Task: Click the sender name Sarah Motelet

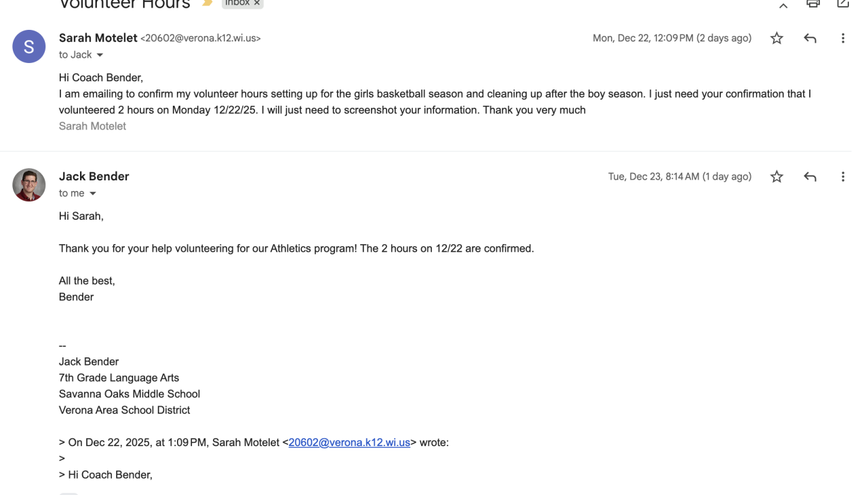Action: tap(98, 38)
